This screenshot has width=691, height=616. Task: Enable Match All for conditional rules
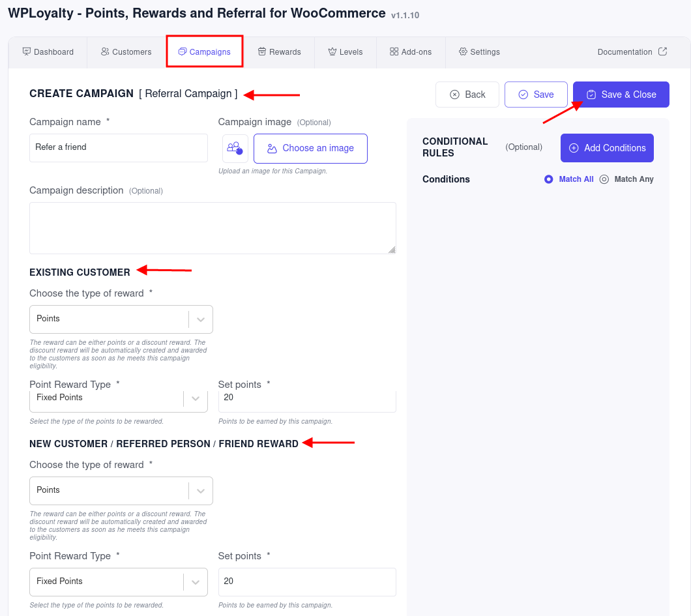(548, 179)
